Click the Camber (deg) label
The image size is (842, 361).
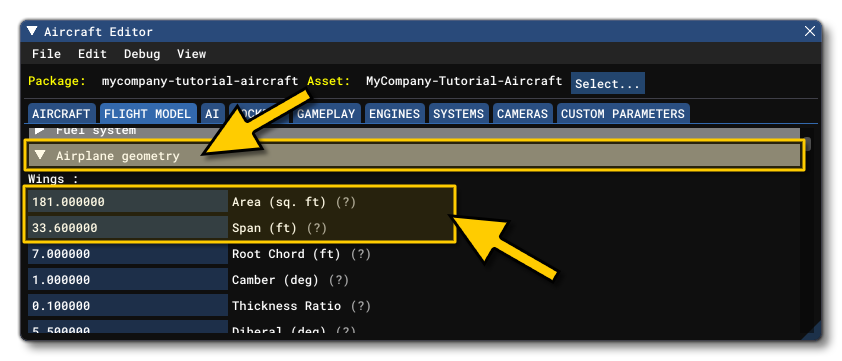275,280
